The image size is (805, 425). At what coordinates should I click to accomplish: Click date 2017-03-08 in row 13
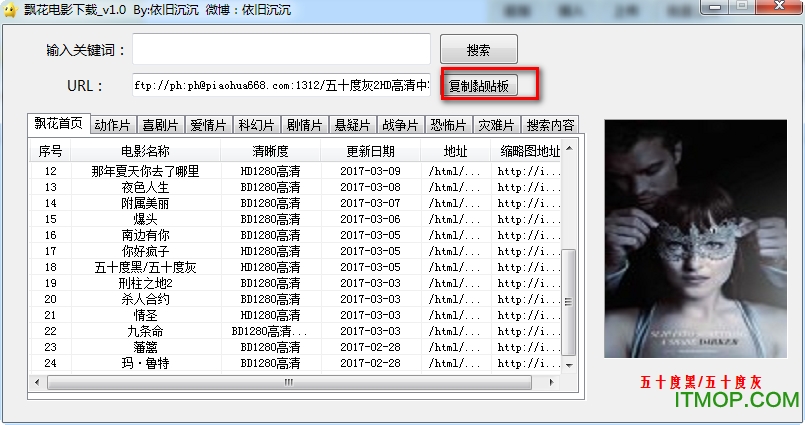(x=370, y=187)
